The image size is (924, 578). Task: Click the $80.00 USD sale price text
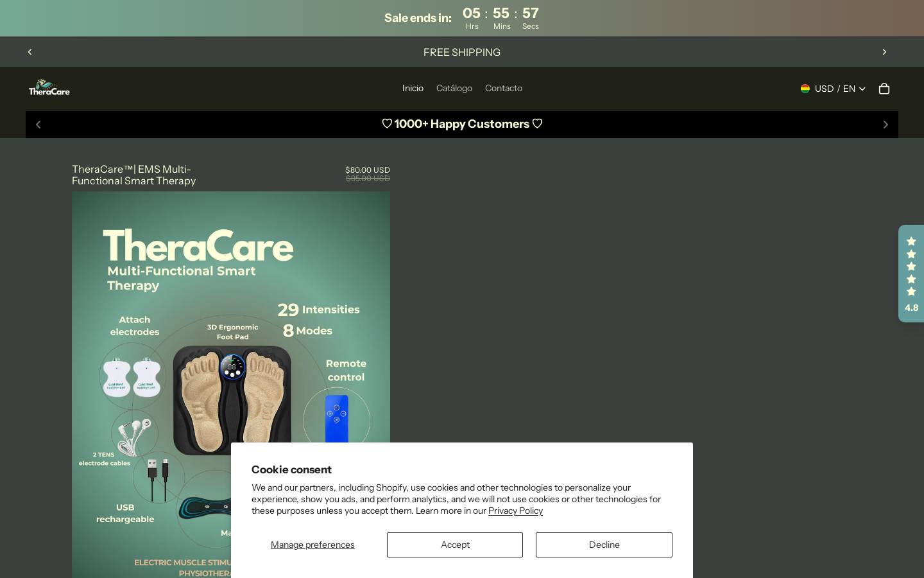[368, 170]
